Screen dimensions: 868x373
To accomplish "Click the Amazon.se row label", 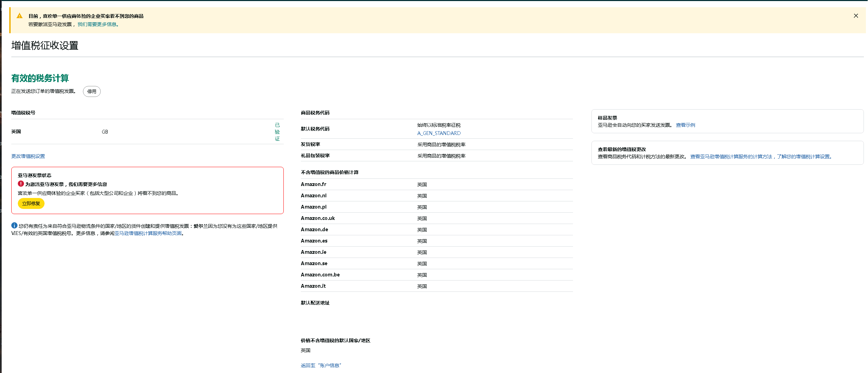I will tap(314, 263).
